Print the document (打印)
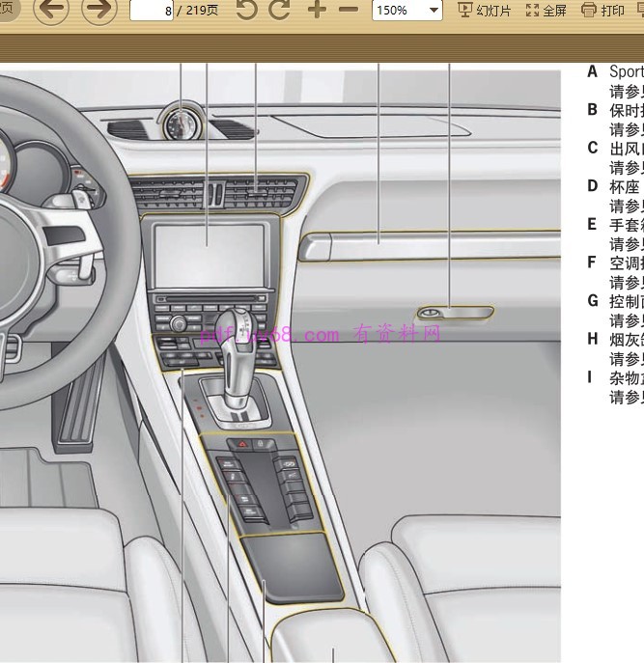This screenshot has width=644, height=663. point(612,11)
